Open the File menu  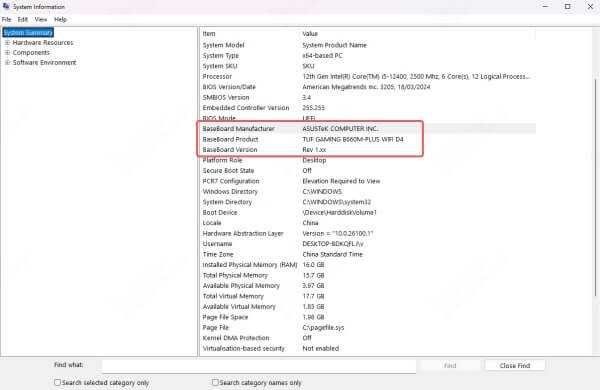pos(7,20)
